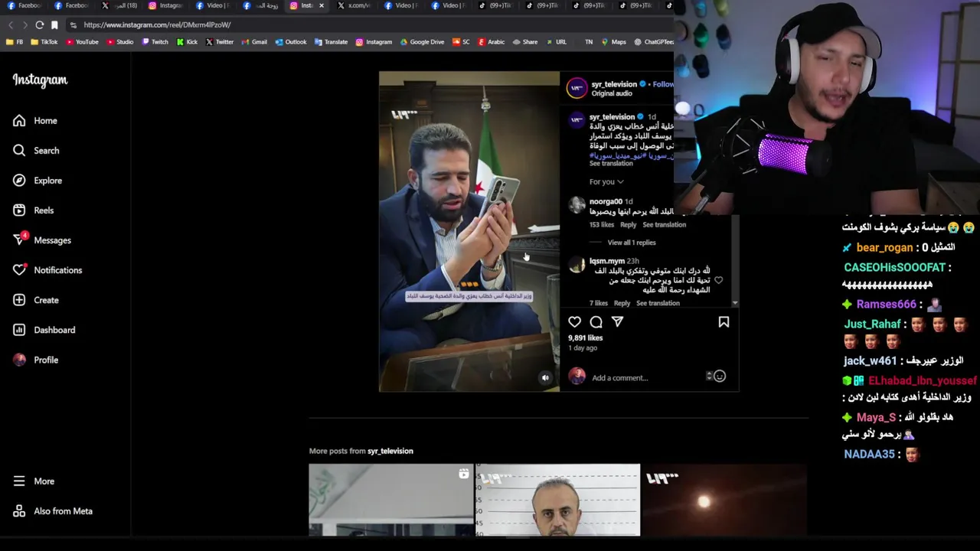Switch to the first Facebook tab
Viewport: 980px width, 551px height.
(26, 5)
